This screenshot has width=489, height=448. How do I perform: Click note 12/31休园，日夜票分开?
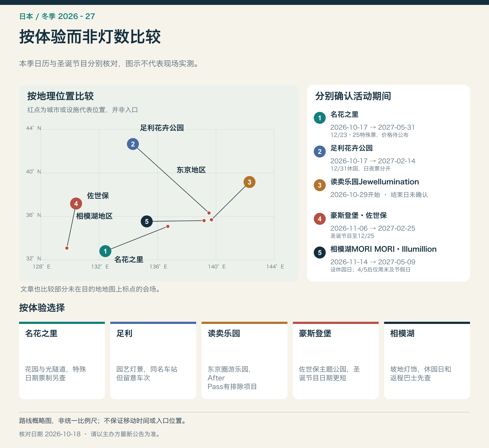[x=361, y=169]
